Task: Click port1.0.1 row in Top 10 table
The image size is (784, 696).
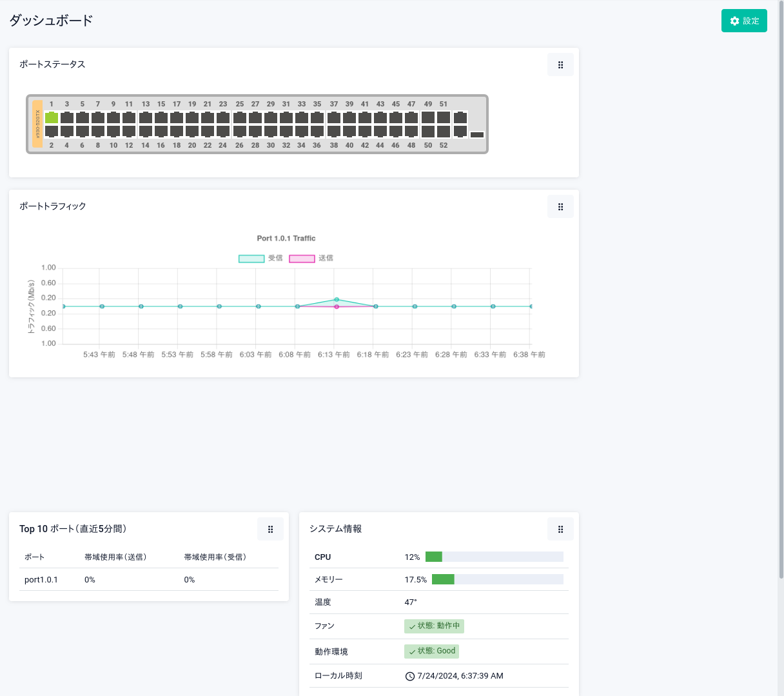Action: click(x=41, y=580)
